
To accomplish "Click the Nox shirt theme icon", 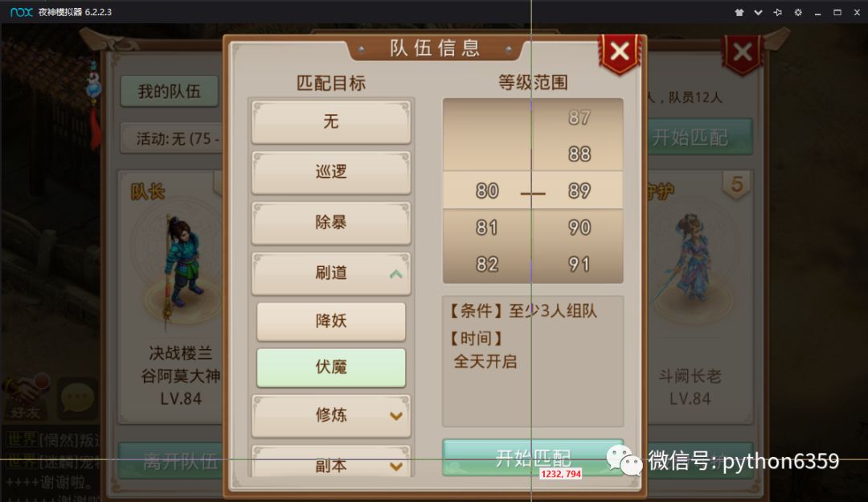I will point(739,12).
